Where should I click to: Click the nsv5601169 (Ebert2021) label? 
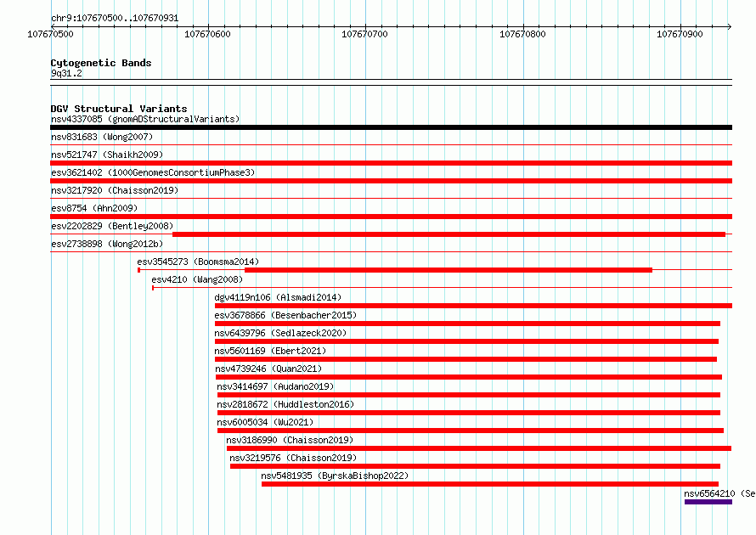coord(270,351)
